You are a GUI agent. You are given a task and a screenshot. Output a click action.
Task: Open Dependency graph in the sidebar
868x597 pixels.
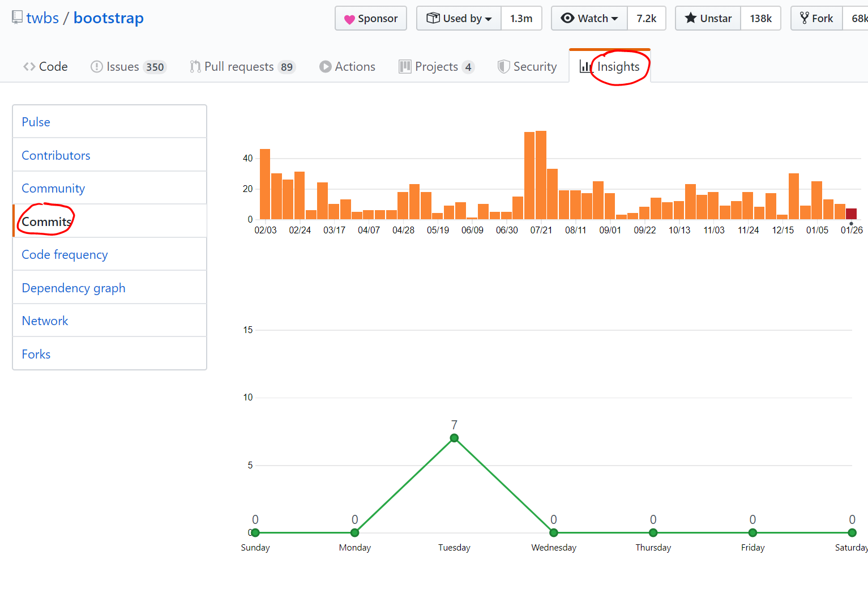pos(109,288)
